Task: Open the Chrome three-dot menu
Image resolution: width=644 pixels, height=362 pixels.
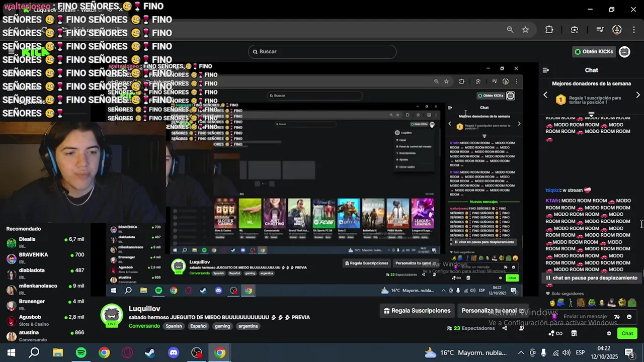Action: [633, 30]
